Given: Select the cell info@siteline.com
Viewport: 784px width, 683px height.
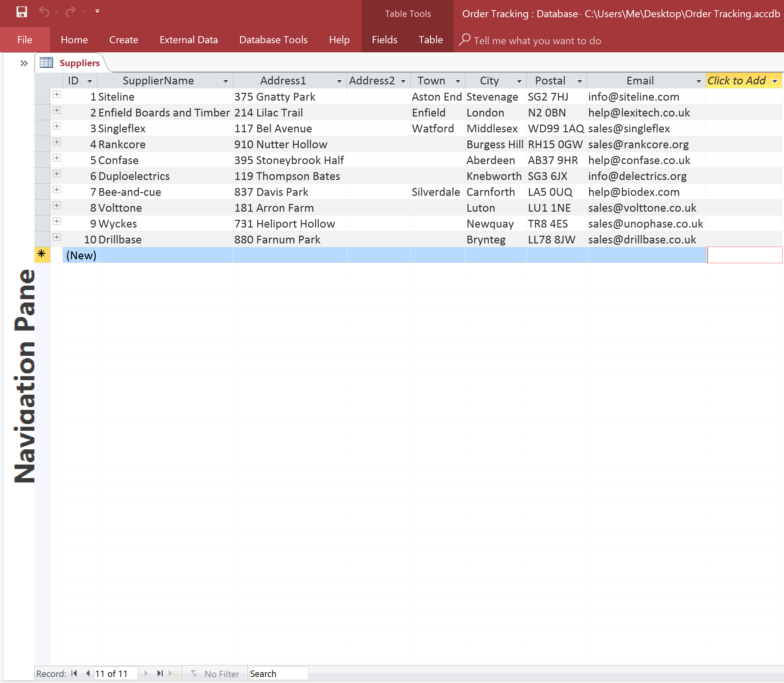Looking at the screenshot, I should point(646,97).
